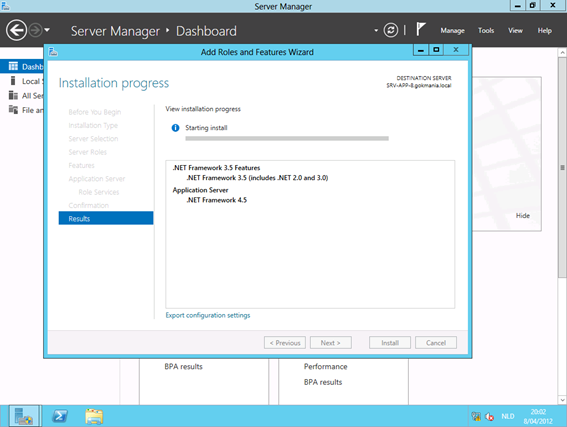Open the Help menu
The width and height of the screenshot is (567, 427).
tap(544, 31)
